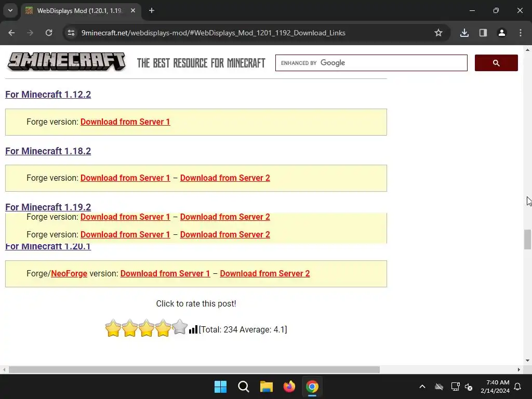Viewport: 532px width, 399px height.
Task: Click the OneDrive cloud tray icon
Action: click(x=439, y=387)
